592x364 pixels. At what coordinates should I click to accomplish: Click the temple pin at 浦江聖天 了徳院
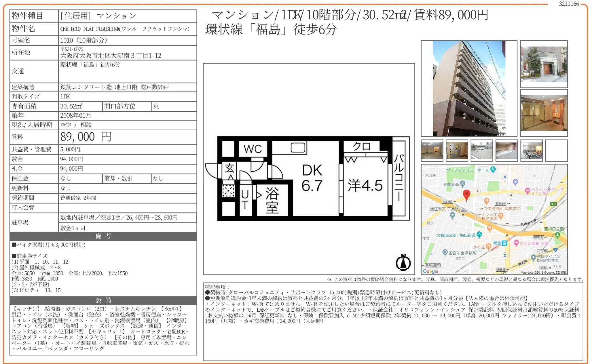pyautogui.click(x=452, y=216)
